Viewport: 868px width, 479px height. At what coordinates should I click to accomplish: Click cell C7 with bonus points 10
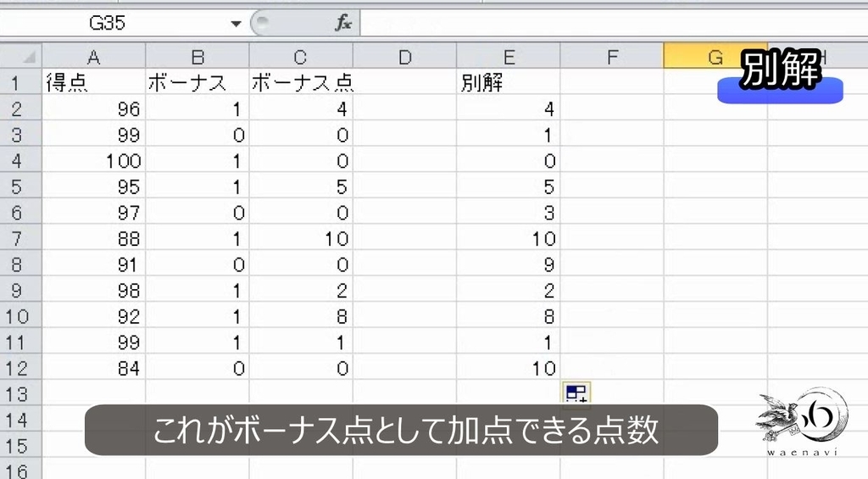tap(301, 239)
